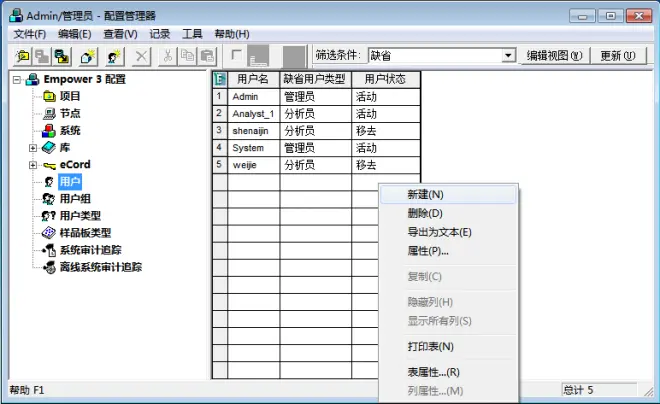Click the grid corner select-all icon

220,79
